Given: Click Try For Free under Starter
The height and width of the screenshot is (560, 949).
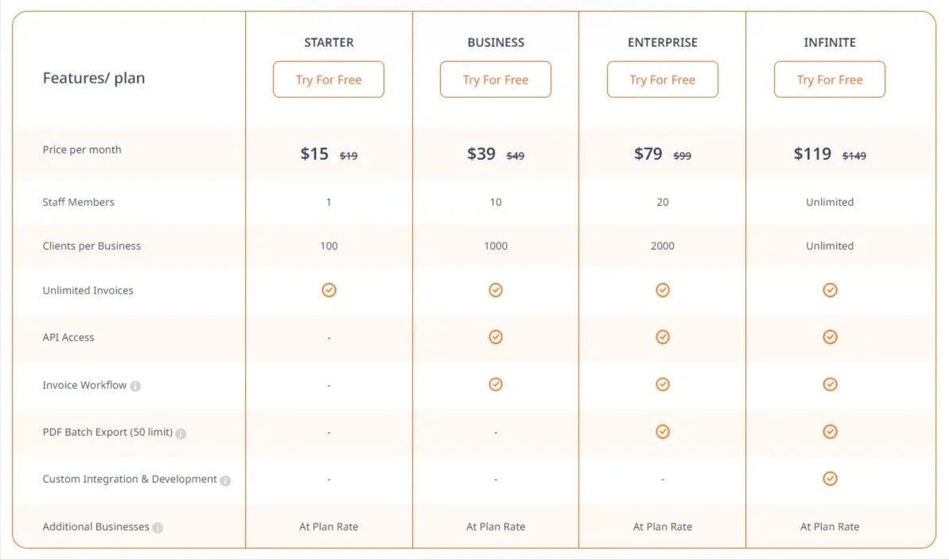Looking at the screenshot, I should 329,80.
